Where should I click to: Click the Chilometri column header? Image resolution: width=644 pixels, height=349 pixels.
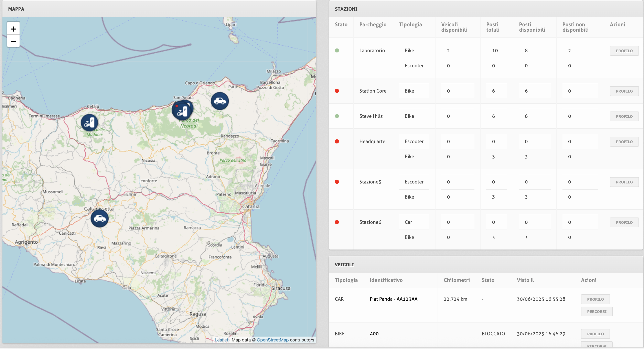(x=457, y=280)
